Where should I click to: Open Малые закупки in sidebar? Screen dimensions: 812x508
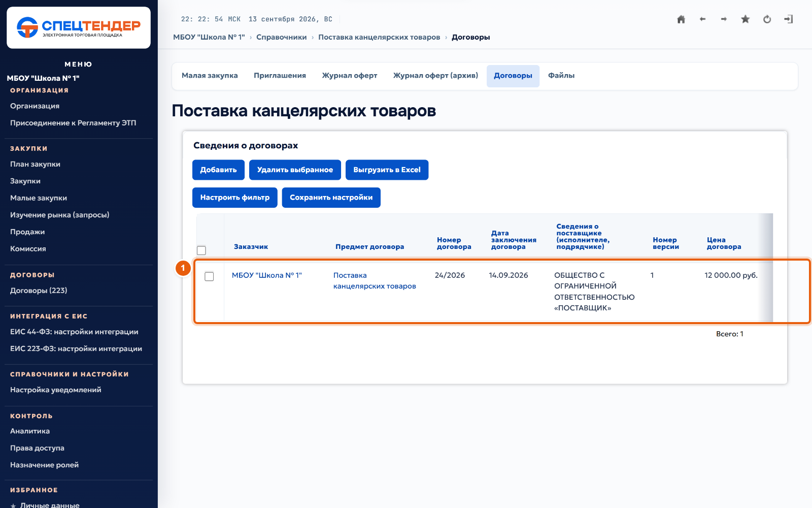coord(39,198)
